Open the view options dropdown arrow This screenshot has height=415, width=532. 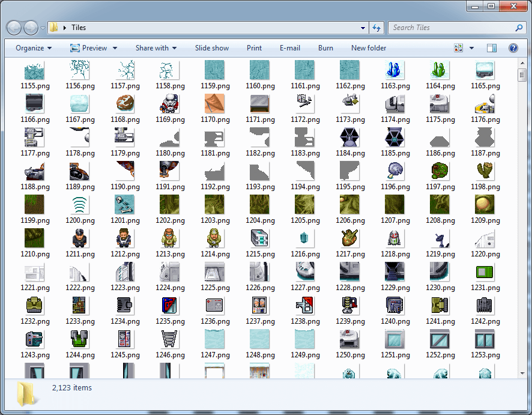tap(472, 48)
